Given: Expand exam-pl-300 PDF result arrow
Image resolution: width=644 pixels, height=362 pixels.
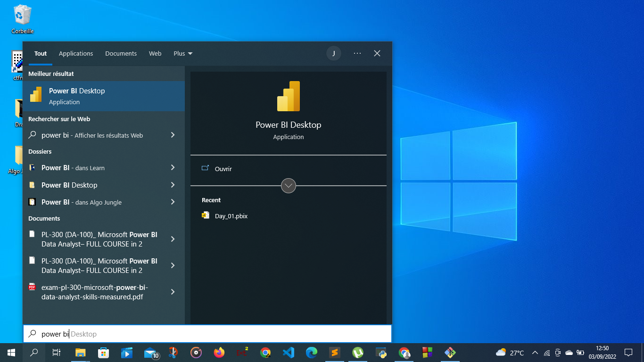Looking at the screenshot, I should point(173,292).
